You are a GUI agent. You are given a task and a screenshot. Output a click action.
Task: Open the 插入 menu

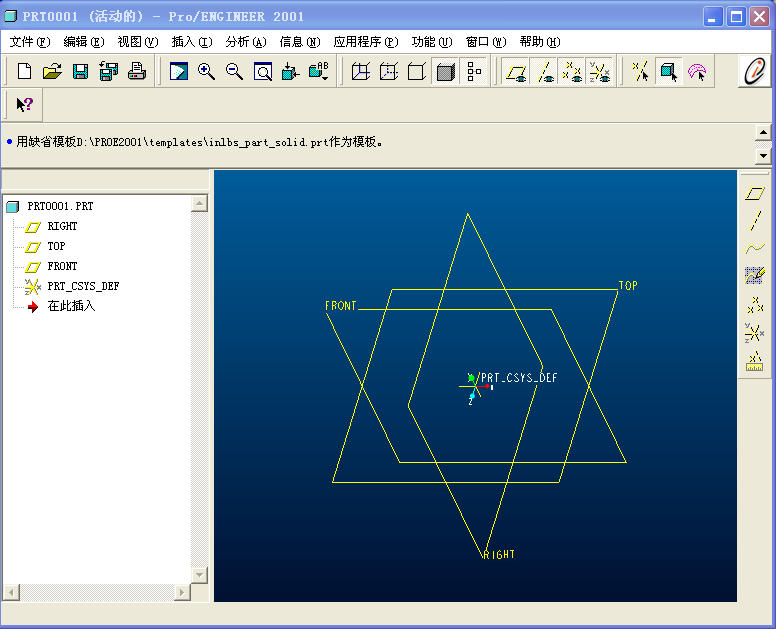click(x=192, y=42)
